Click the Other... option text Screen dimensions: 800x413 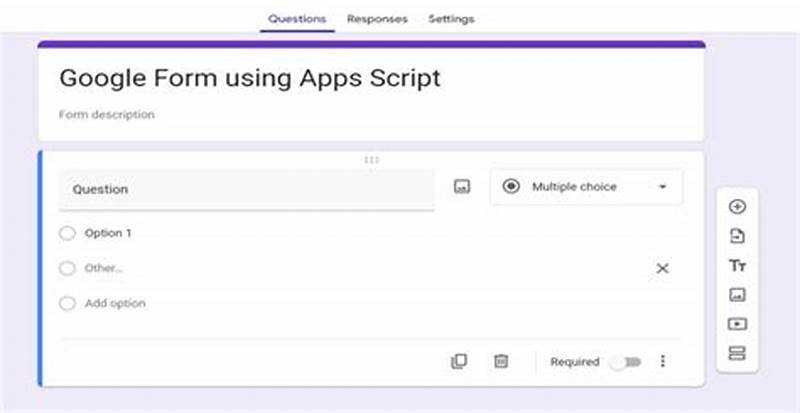[x=104, y=268]
